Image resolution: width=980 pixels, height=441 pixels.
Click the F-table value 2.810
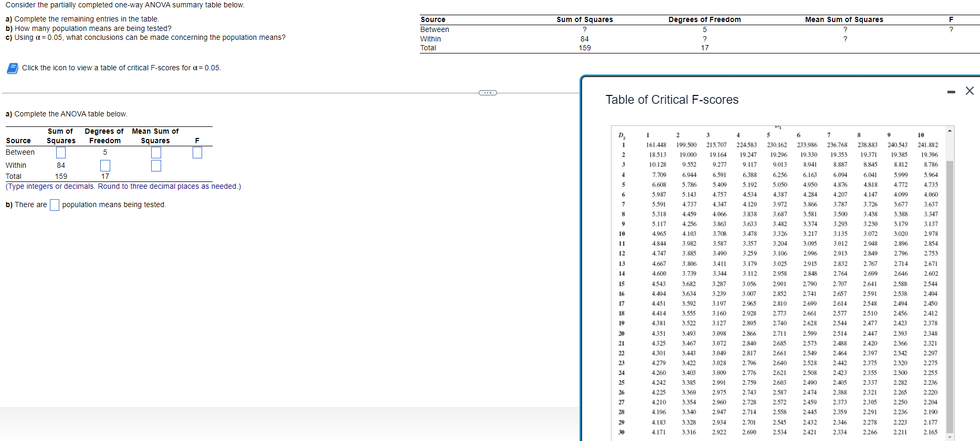click(x=780, y=304)
